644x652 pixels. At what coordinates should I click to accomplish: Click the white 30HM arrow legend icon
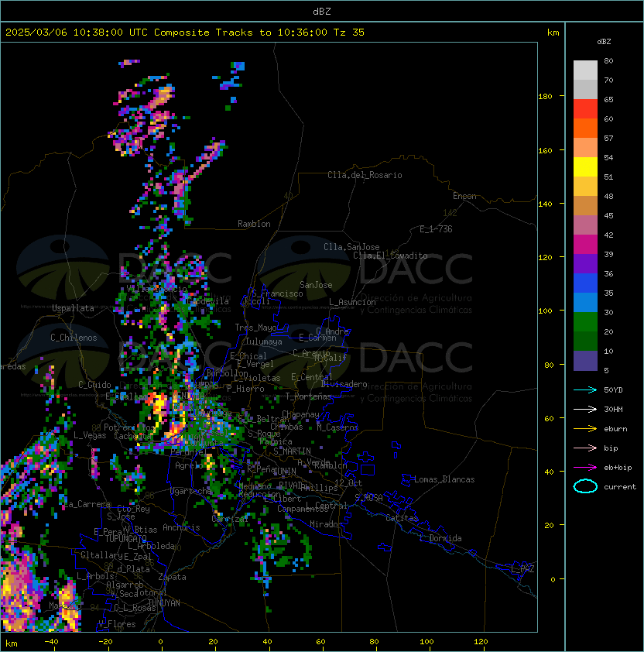(x=585, y=409)
